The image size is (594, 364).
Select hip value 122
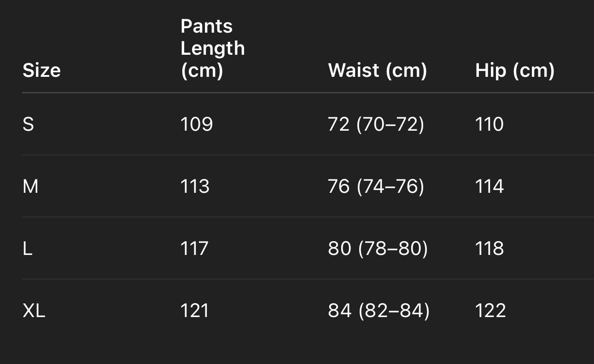coord(490,311)
